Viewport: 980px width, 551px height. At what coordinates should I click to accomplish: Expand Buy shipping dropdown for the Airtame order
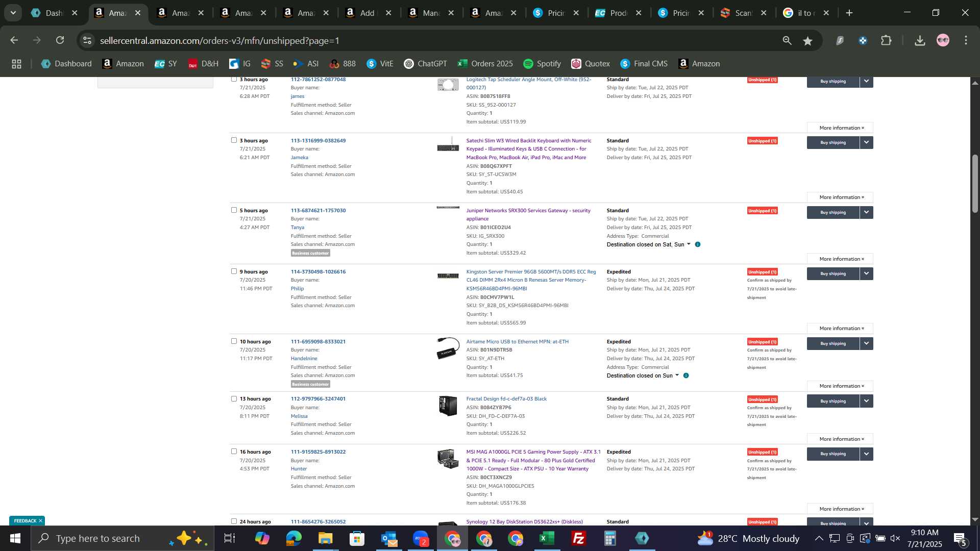coord(866,343)
